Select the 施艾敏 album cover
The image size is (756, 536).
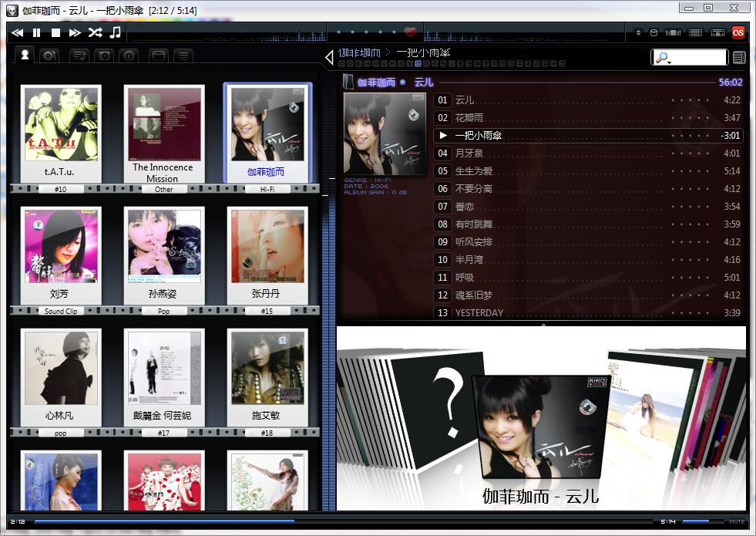point(267,368)
